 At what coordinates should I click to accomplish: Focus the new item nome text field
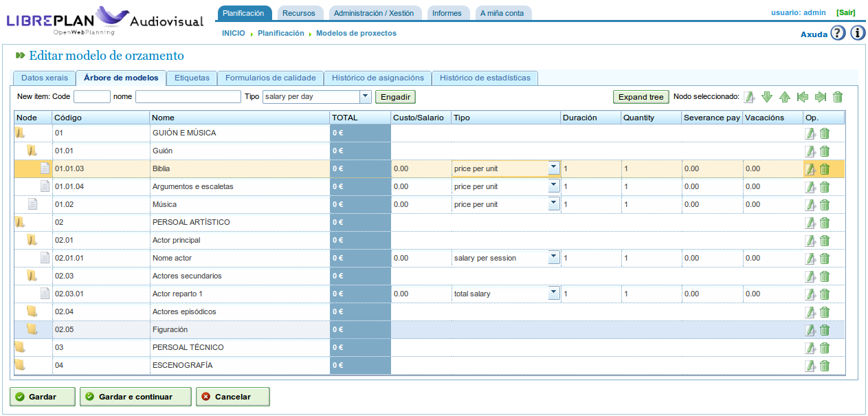188,97
